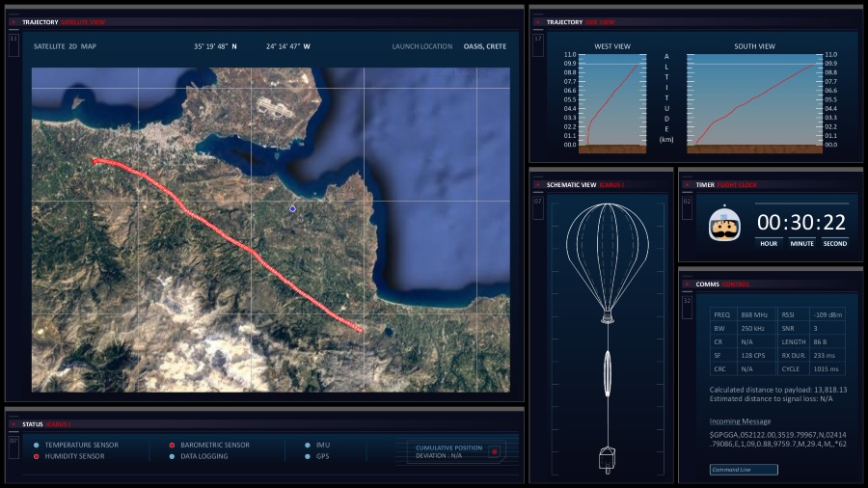868x488 pixels.
Task: Click panel number 02 box in Timer panel
Action: (687, 207)
